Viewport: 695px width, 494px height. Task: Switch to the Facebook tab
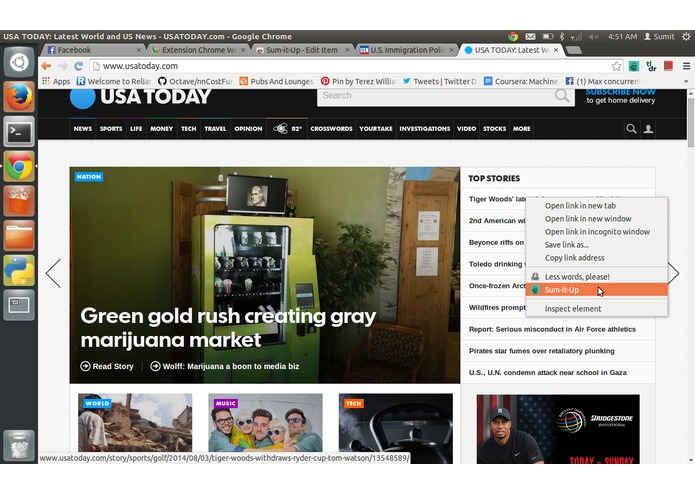click(94, 50)
